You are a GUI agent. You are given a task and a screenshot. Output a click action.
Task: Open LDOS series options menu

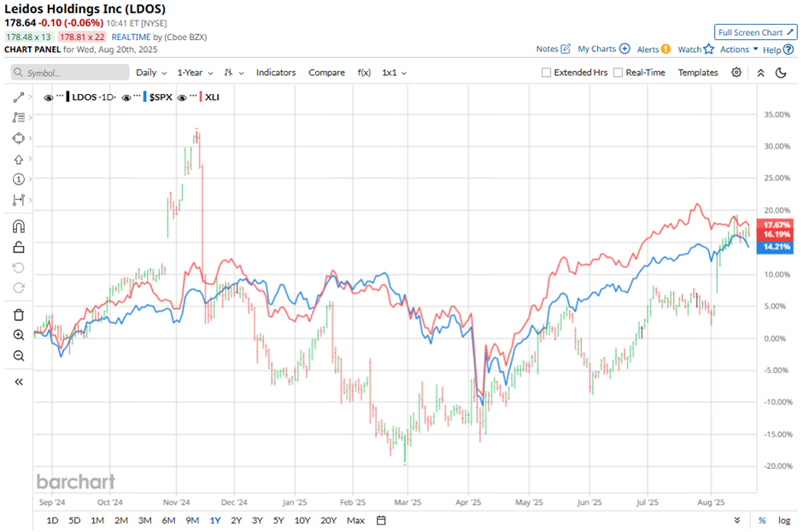[60, 96]
